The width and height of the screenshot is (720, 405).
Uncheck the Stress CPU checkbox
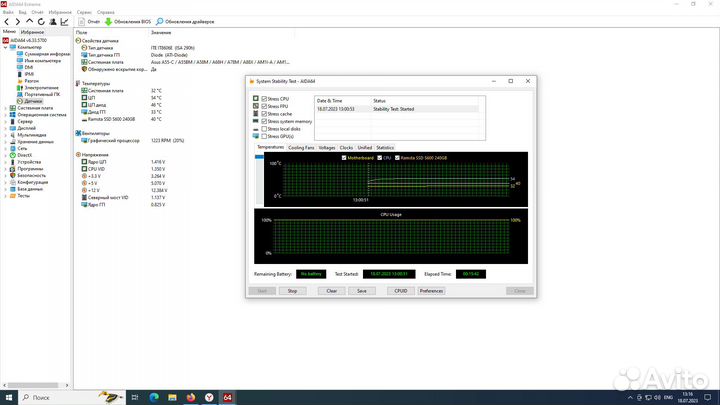pyautogui.click(x=264, y=99)
